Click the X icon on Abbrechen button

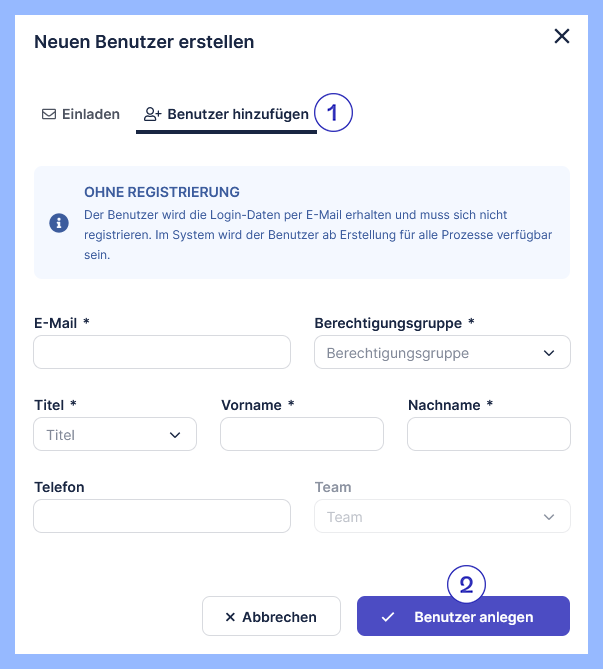tap(230, 617)
